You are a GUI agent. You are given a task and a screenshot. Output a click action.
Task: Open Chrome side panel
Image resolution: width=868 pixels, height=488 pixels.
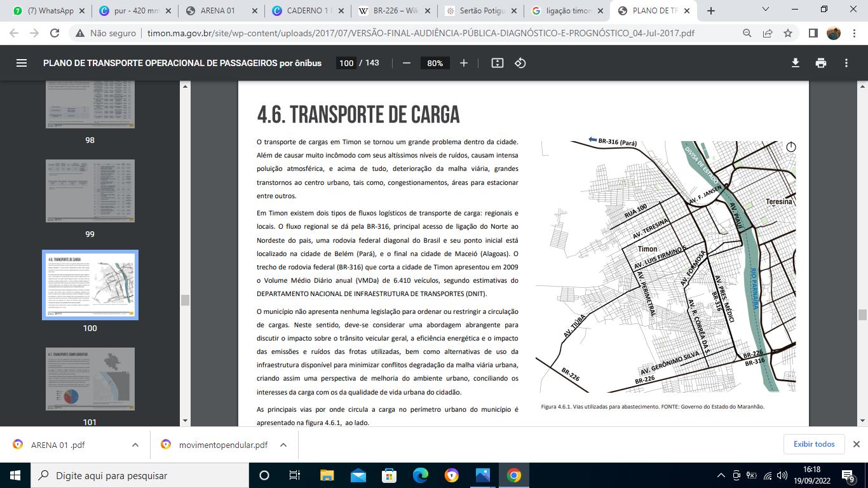pos(813,33)
